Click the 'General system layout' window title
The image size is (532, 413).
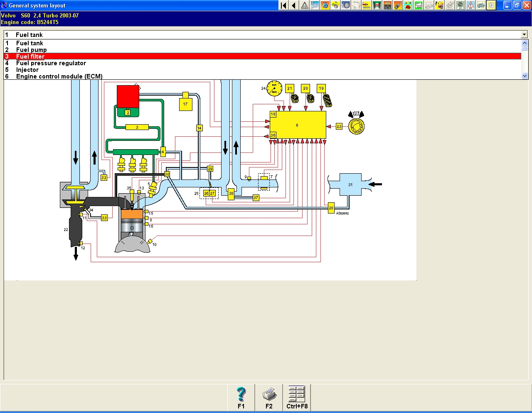(37, 5)
